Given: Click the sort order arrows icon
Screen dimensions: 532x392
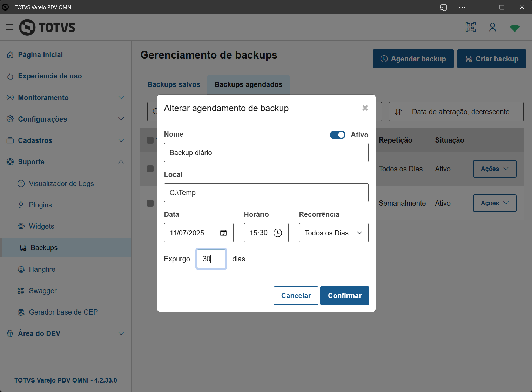Looking at the screenshot, I should tap(398, 112).
